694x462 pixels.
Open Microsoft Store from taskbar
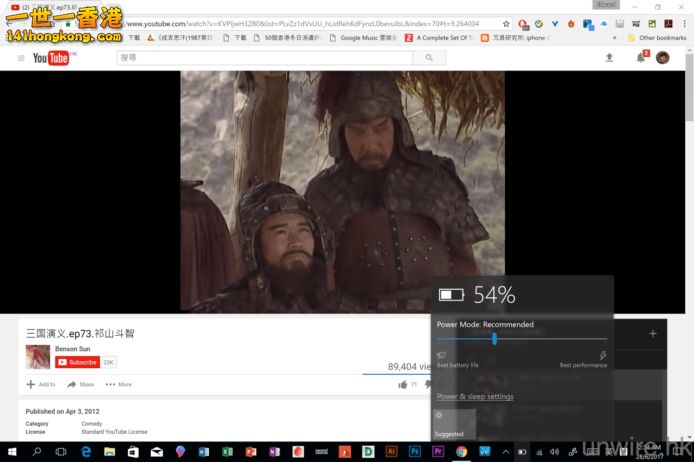[133, 452]
